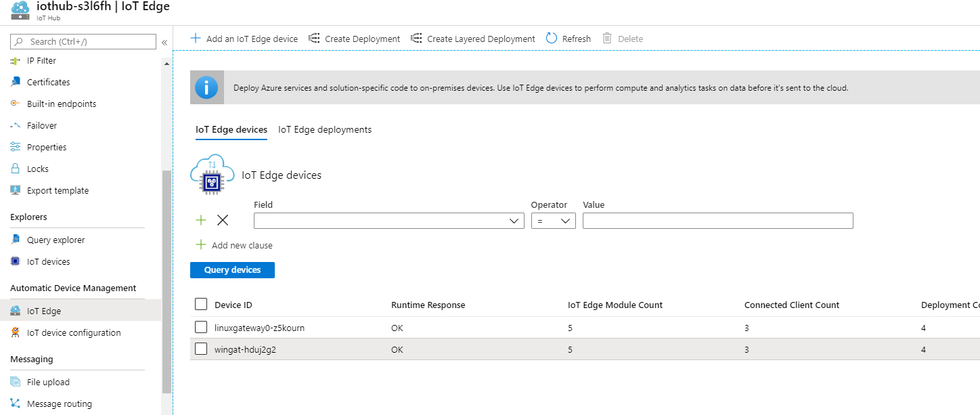The image size is (980, 415).
Task: Open Certificates from the sidebar
Action: (48, 82)
